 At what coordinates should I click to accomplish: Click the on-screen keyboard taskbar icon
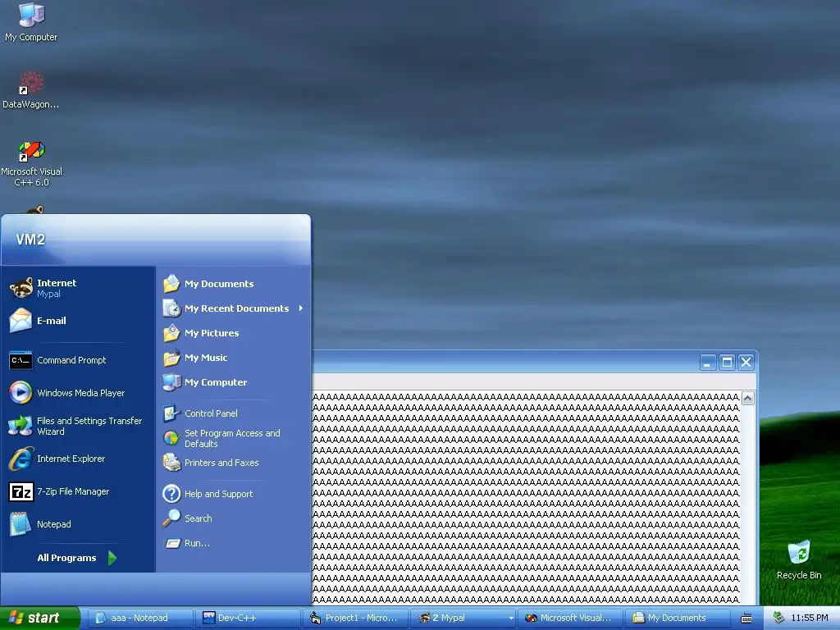[746, 619]
